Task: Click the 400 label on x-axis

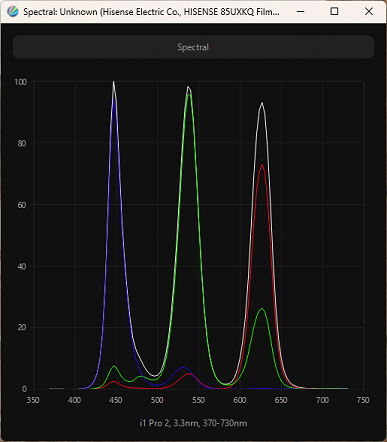Action: click(74, 400)
